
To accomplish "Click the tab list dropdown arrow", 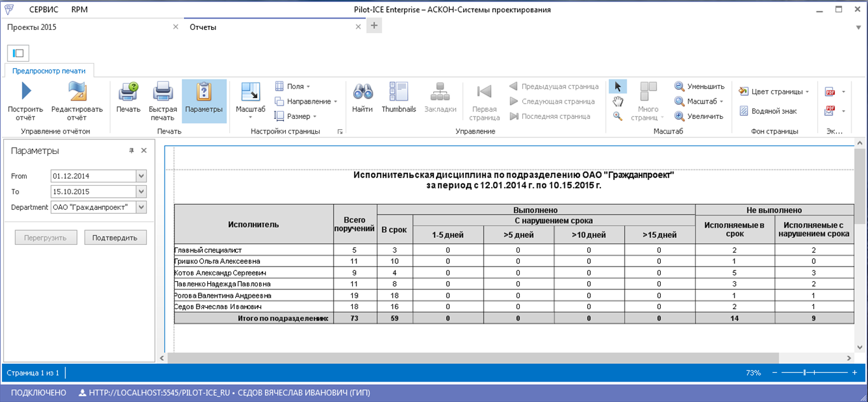I will coord(858,27).
